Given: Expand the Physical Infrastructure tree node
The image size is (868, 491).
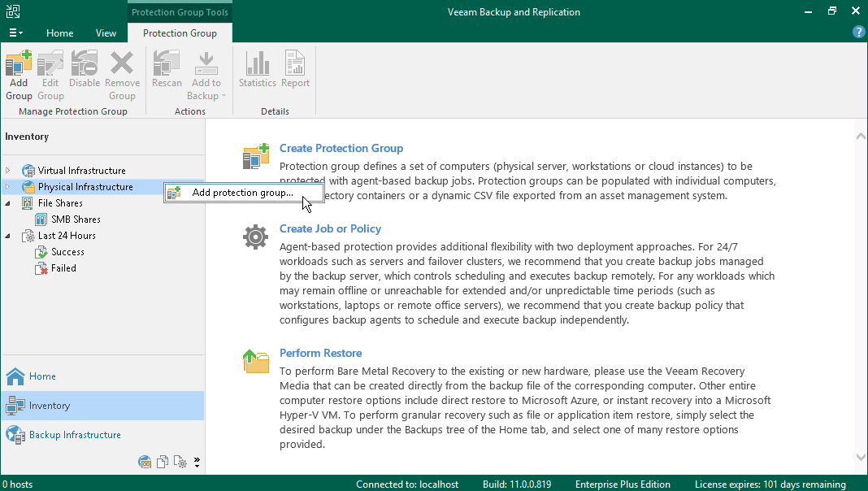Looking at the screenshot, I should point(8,186).
